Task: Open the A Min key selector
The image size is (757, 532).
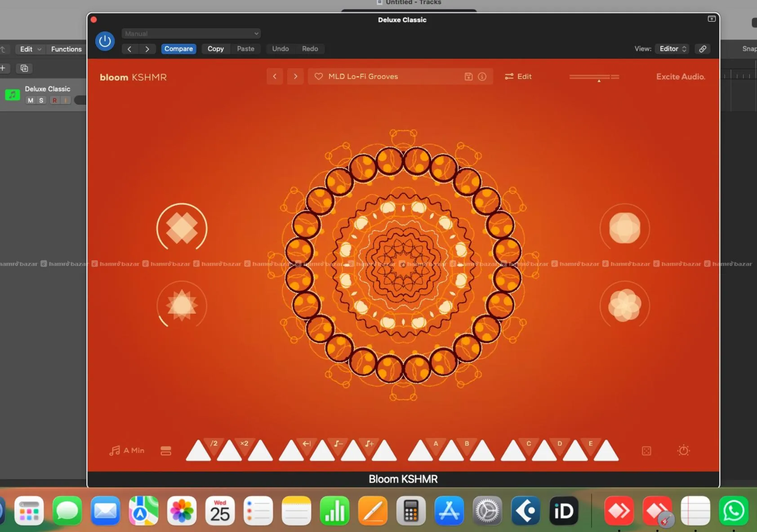Action: [x=127, y=450]
